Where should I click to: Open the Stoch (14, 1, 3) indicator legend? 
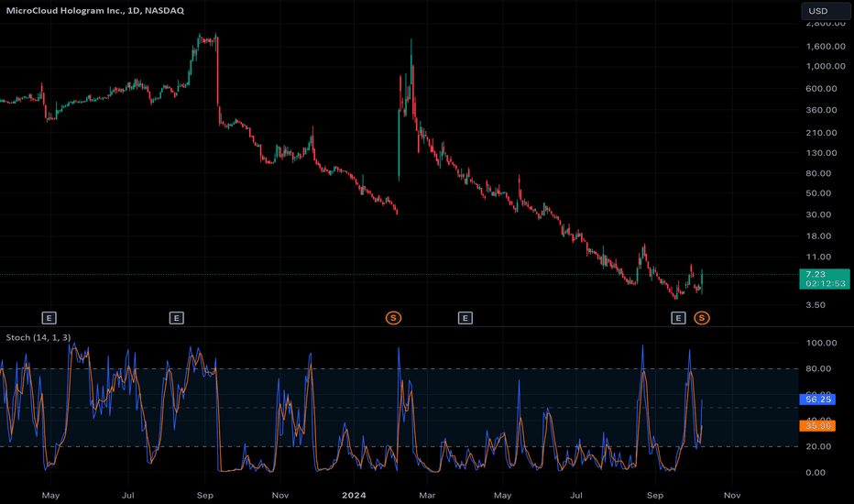tap(38, 337)
